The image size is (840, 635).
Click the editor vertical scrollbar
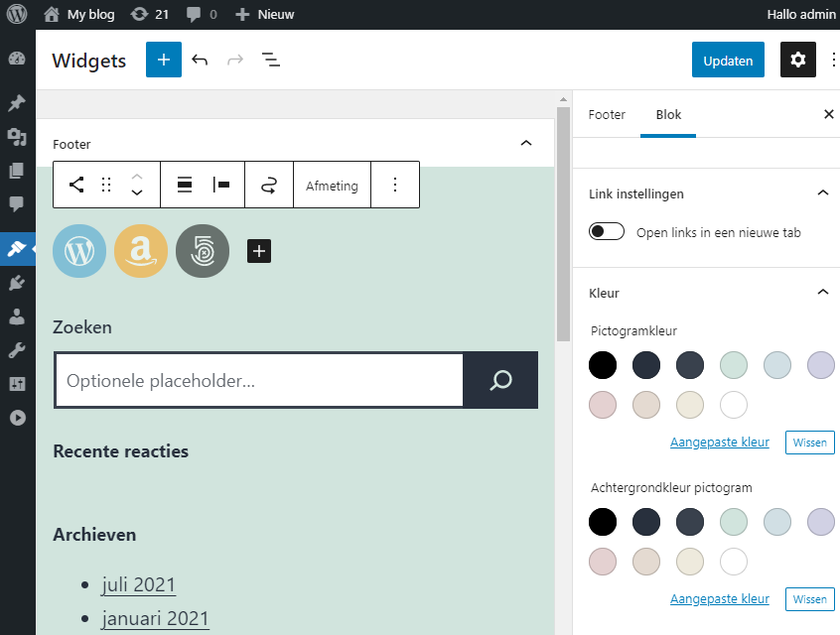563,224
